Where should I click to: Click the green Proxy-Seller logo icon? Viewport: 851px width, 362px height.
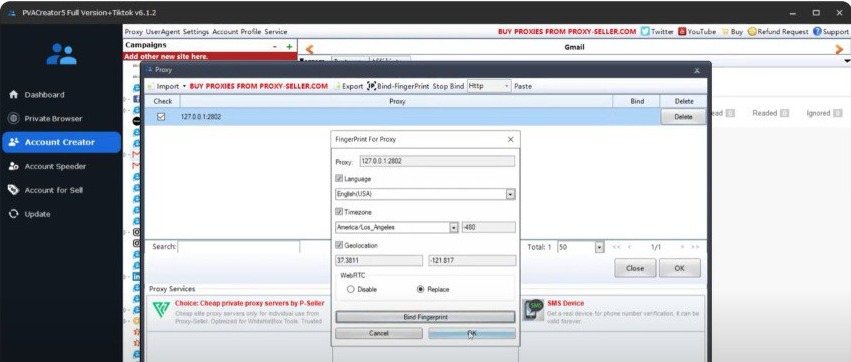(x=161, y=310)
